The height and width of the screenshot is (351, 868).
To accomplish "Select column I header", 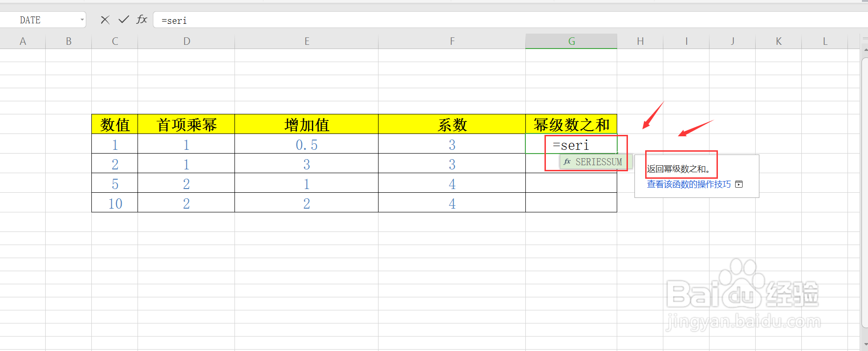I will pos(686,41).
